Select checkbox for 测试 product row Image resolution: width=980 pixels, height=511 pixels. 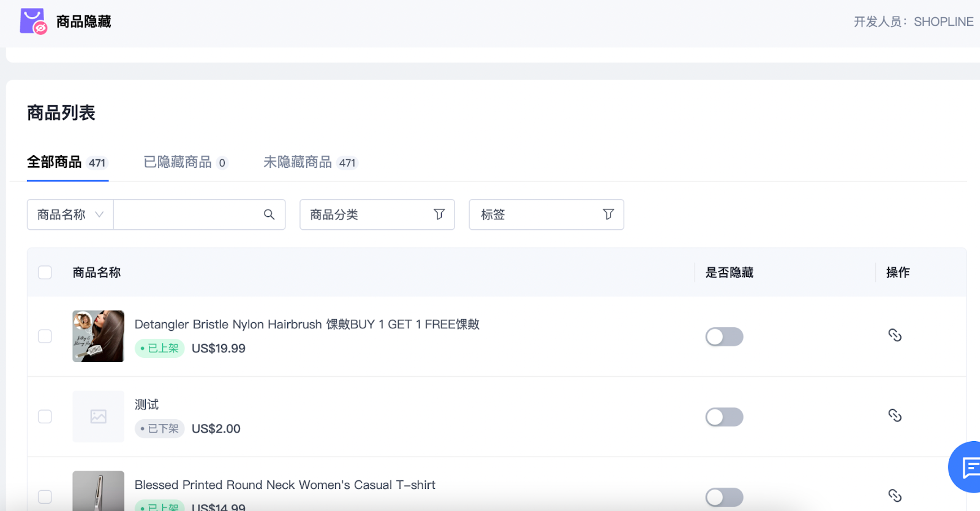[45, 417]
